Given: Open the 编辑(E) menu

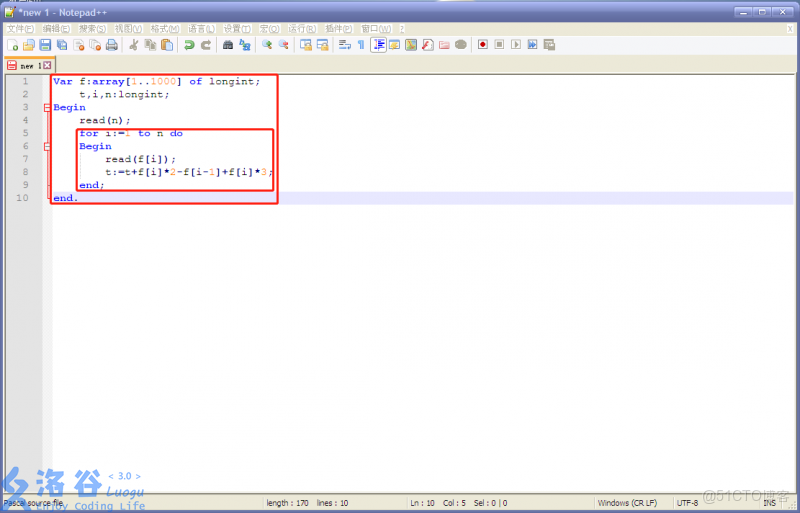Looking at the screenshot, I should tap(56, 29).
